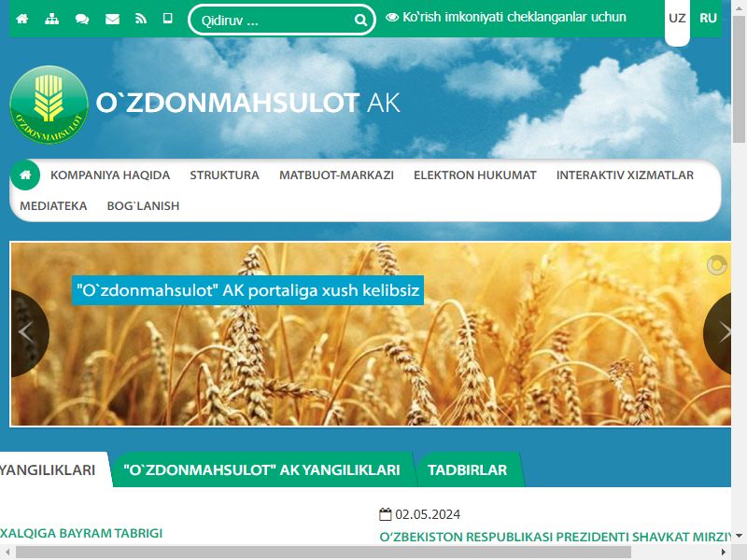Open the Bog`lanish contact link
The image size is (747, 560).
(x=143, y=206)
